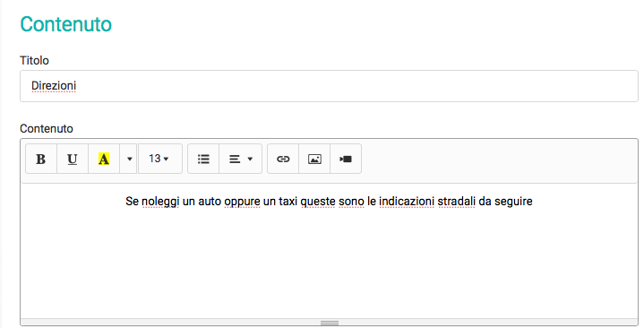Image resolution: width=644 pixels, height=328 pixels.
Task: Insert a hyperlink
Action: 283,159
